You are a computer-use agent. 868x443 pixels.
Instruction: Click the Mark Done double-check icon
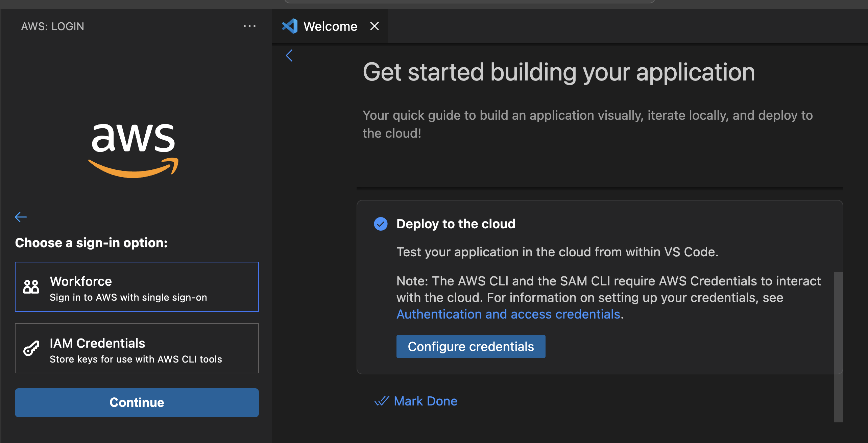tap(382, 401)
